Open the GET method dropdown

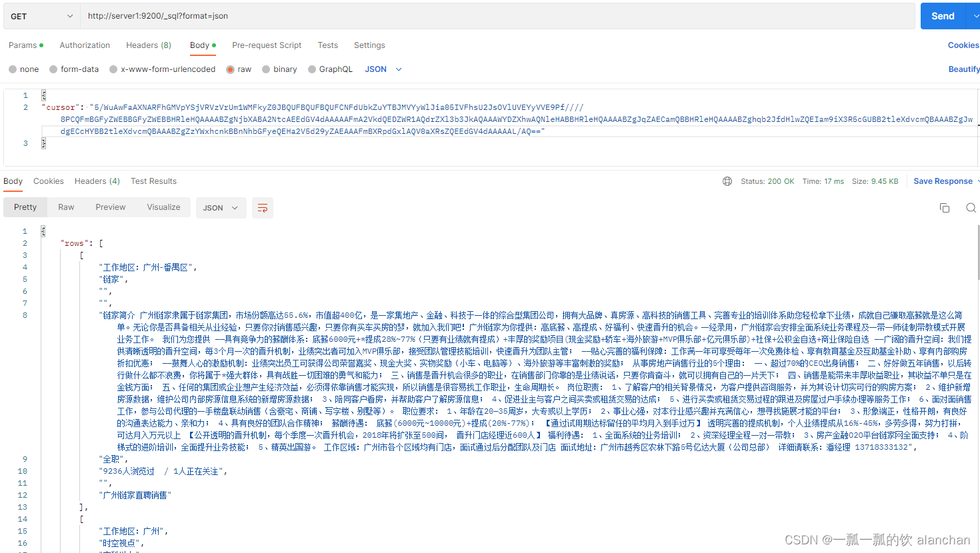[x=42, y=16]
